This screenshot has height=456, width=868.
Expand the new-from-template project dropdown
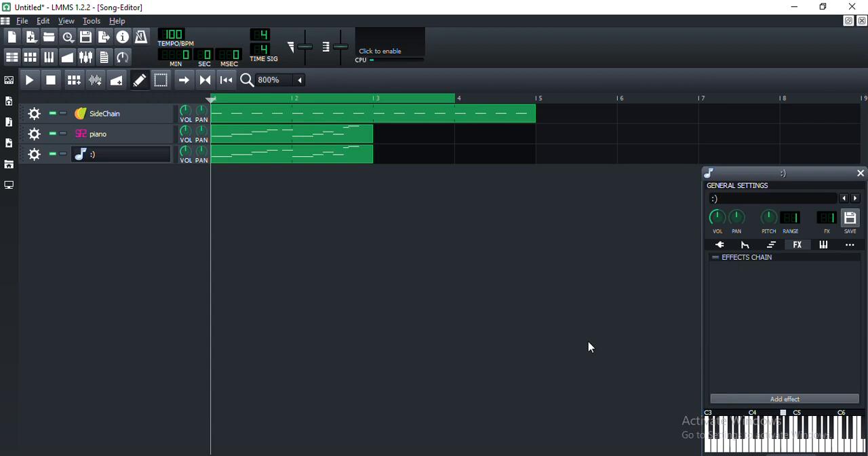pyautogui.click(x=31, y=37)
